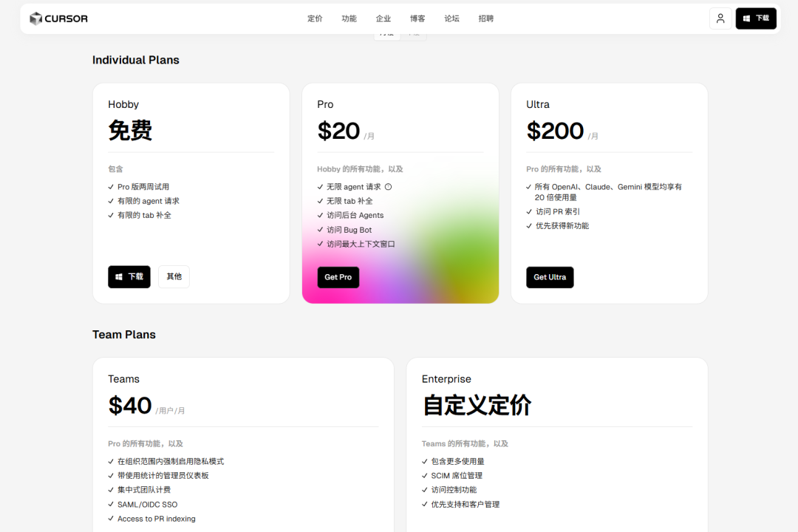This screenshot has height=532, width=798.
Task: Click the 免费 Hobby price text
Action: [130, 130]
